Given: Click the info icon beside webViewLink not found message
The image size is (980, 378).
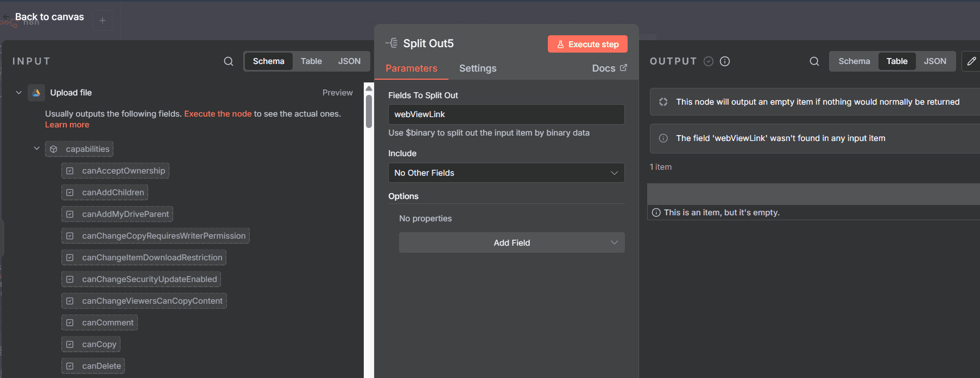Looking at the screenshot, I should coord(663,138).
